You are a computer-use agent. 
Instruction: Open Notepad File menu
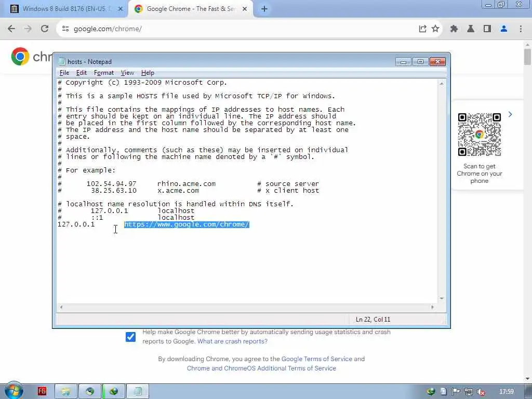64,73
